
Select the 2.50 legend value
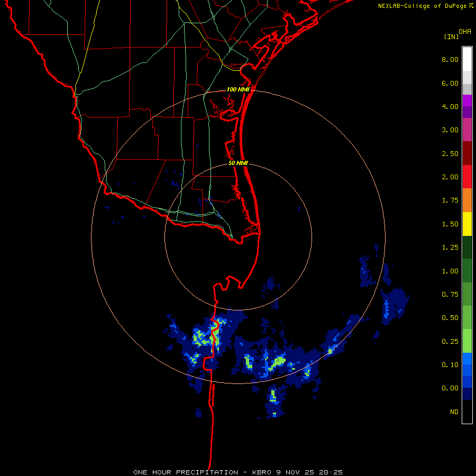click(x=450, y=153)
